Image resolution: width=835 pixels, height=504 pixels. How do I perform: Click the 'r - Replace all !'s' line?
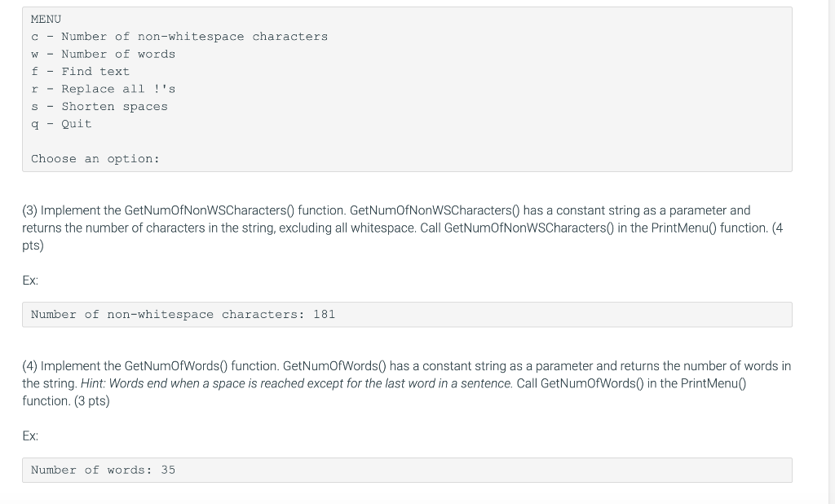(104, 89)
